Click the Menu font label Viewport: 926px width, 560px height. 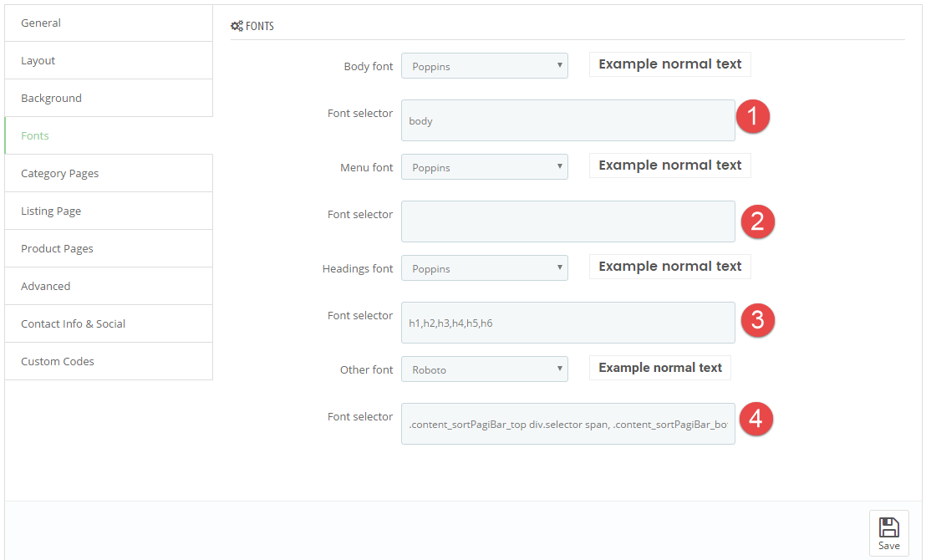point(367,168)
